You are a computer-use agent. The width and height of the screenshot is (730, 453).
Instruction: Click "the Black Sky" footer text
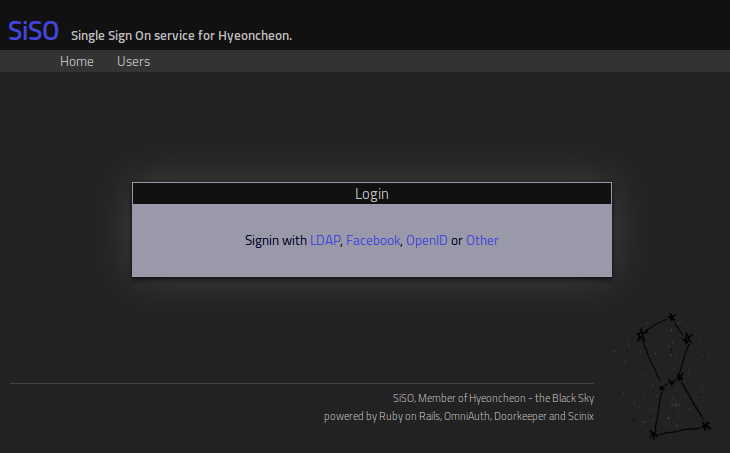pyautogui.click(x=565, y=398)
